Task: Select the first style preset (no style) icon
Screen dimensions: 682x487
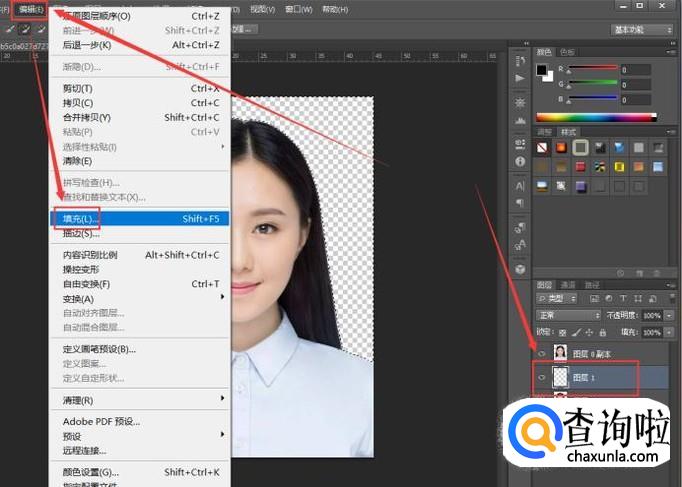Action: [x=543, y=148]
